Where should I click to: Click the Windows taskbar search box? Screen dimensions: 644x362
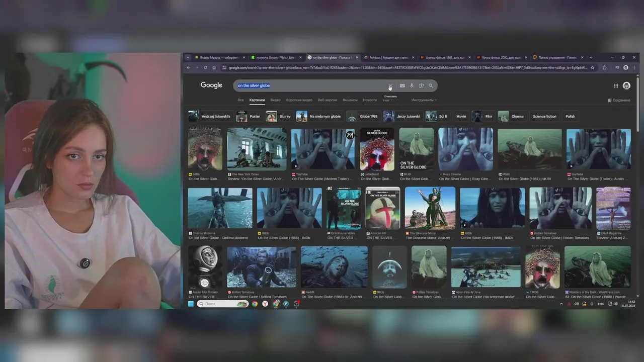coord(222,304)
